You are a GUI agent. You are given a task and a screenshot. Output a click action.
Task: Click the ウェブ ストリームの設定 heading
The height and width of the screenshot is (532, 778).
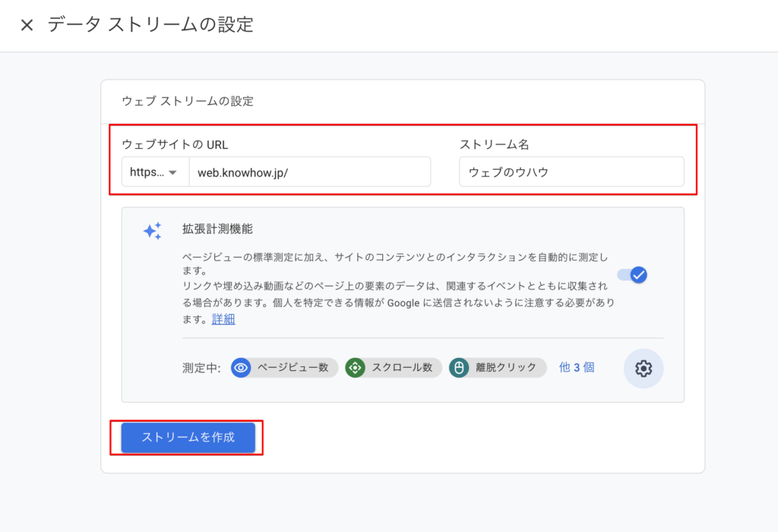click(188, 101)
